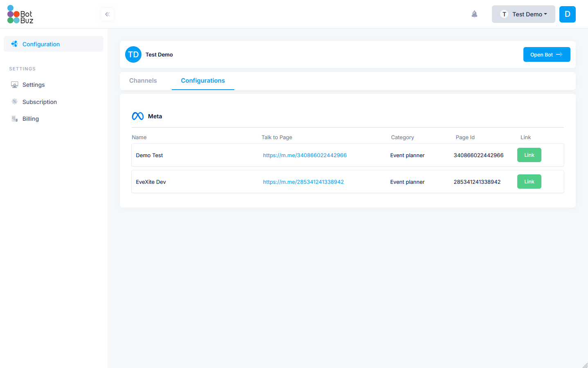
Task: Click the Meta infinity logo icon
Action: pyautogui.click(x=138, y=116)
